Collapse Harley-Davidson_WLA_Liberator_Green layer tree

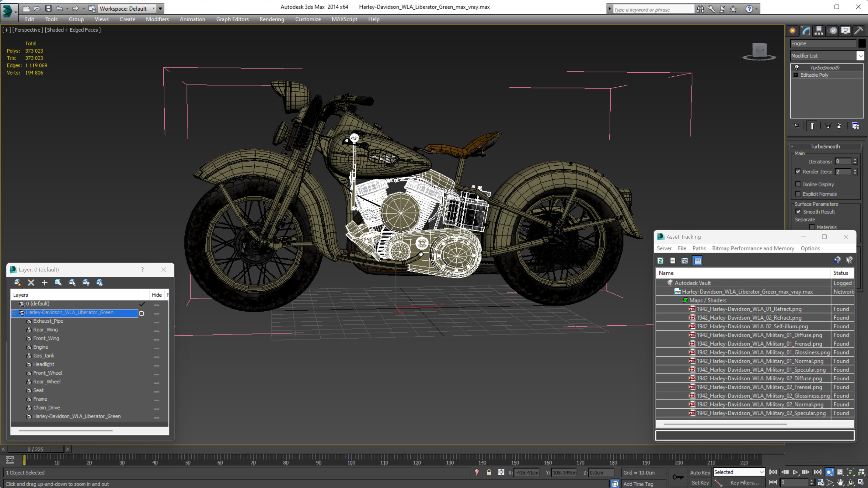click(x=15, y=313)
